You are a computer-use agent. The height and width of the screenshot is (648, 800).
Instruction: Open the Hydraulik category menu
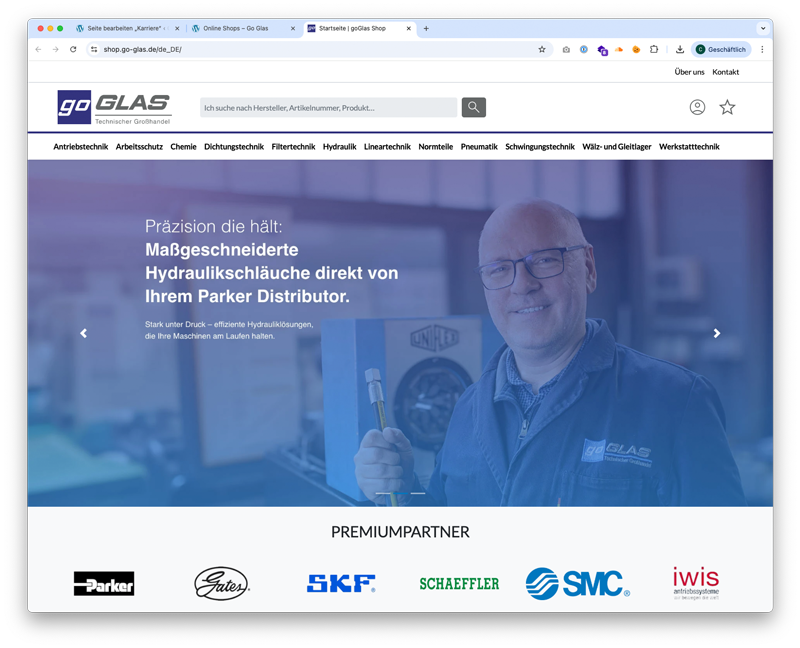click(339, 147)
